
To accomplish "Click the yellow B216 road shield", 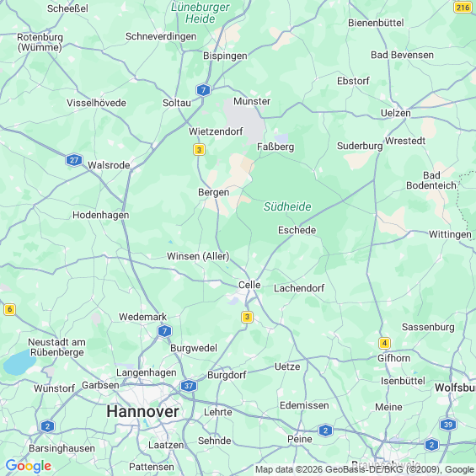I will (x=463, y=7).
